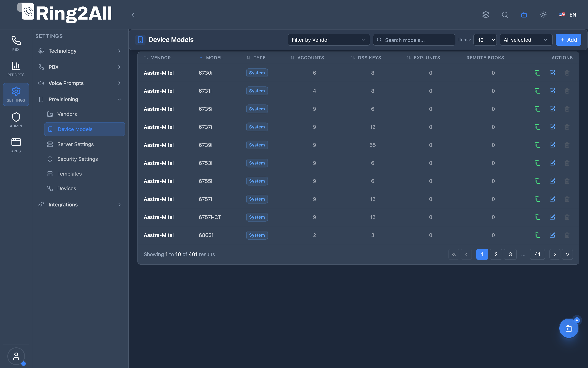Click the layers stack icon in the header
Viewport: 588px width, 368px height.
[x=486, y=15]
